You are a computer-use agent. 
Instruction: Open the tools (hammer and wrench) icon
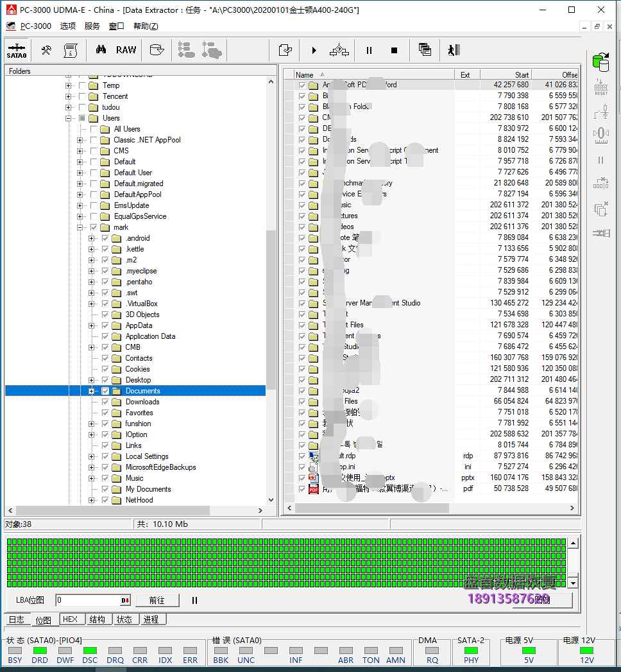[x=46, y=50]
